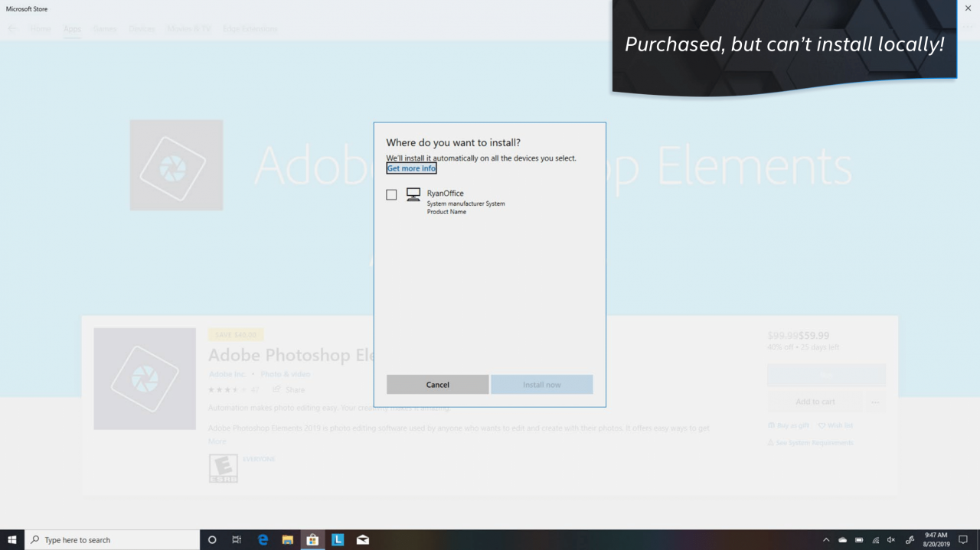Click the Install now button
Image resolution: width=980 pixels, height=550 pixels.
[x=541, y=384]
